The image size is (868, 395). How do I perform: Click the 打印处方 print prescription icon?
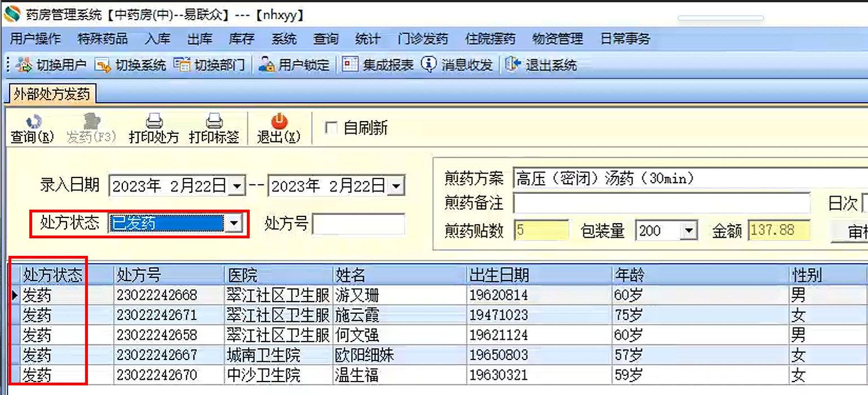click(x=154, y=121)
